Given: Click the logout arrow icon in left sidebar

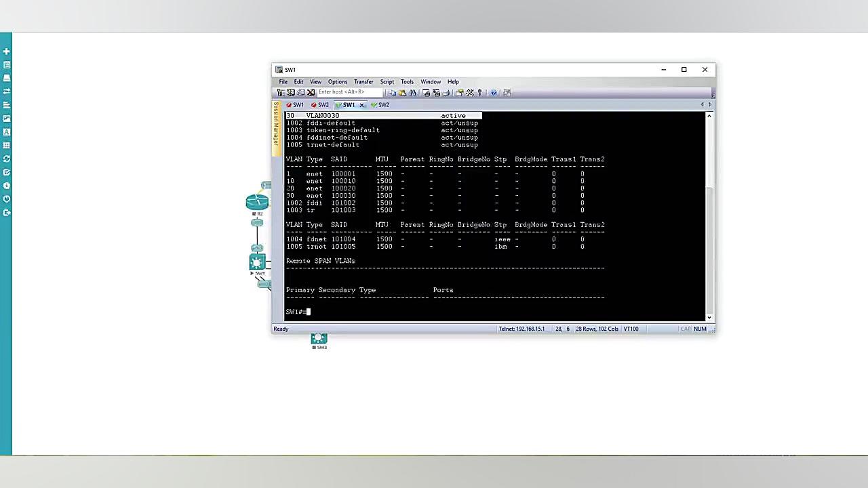Looking at the screenshot, I should click(6, 213).
